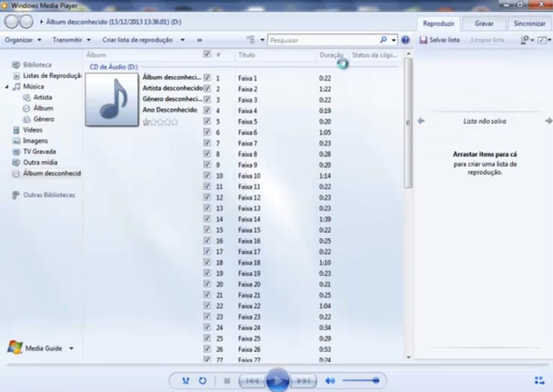The height and width of the screenshot is (392, 553).
Task: Uncheck Faixa 16 checkbox
Action: point(207,240)
